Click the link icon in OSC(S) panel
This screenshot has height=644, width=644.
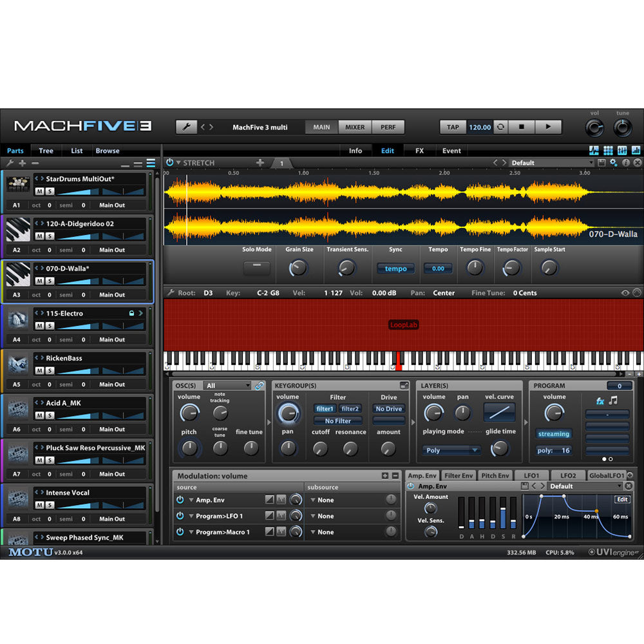pos(260,386)
